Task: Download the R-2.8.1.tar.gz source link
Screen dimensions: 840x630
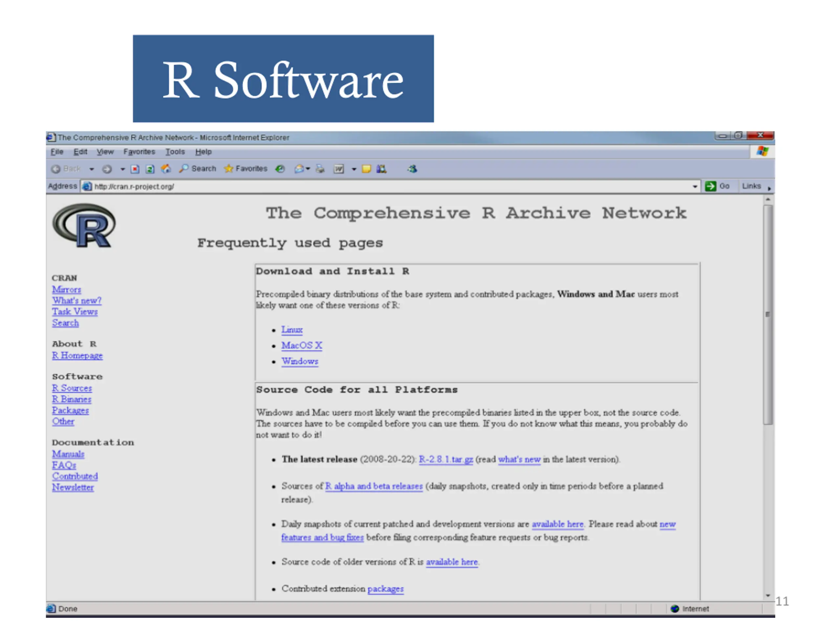Action: point(446,459)
